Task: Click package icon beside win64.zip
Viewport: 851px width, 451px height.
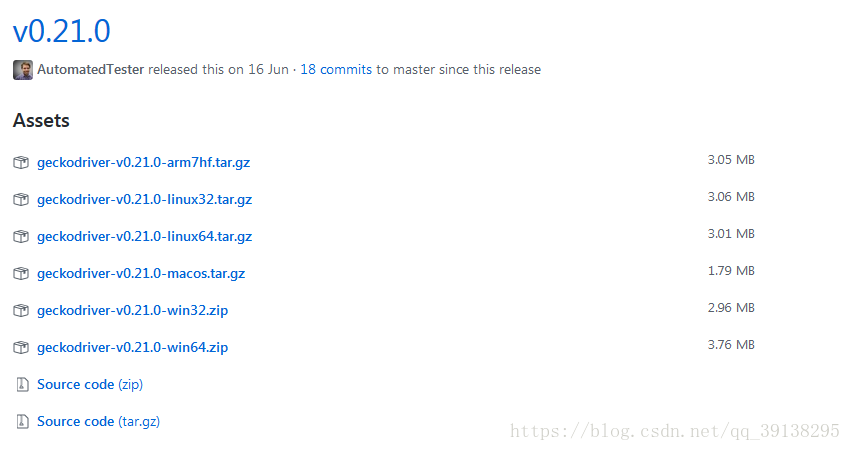Action: click(x=21, y=347)
